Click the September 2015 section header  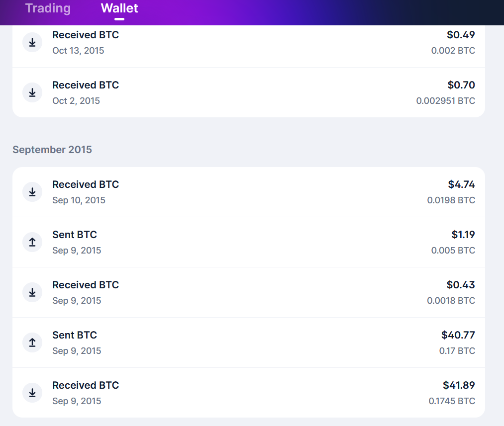[52, 150]
